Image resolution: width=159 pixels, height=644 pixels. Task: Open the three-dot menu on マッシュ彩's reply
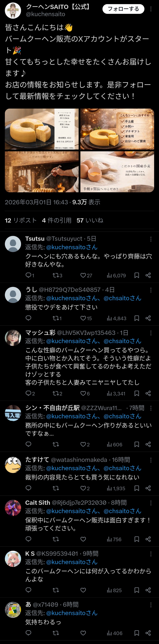(151, 333)
